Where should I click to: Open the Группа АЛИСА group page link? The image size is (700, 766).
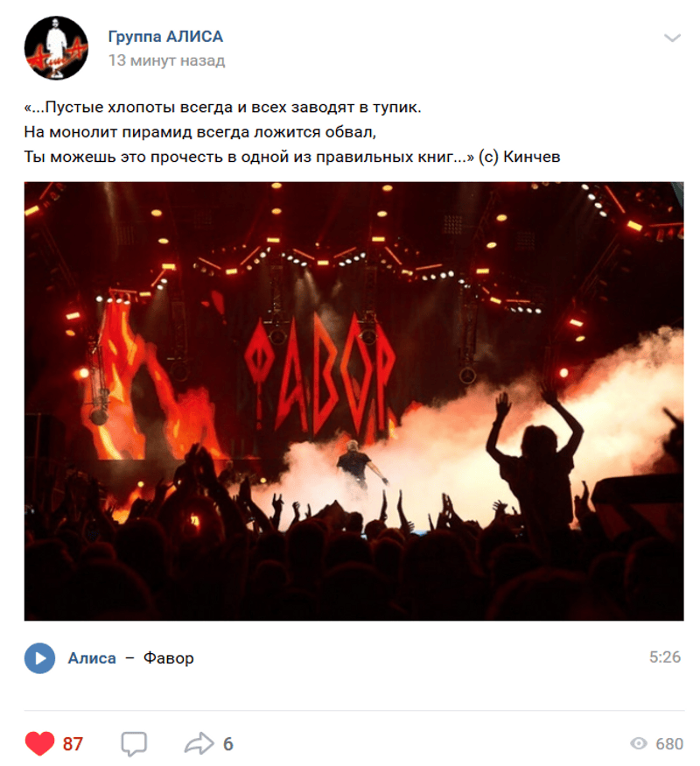point(165,37)
